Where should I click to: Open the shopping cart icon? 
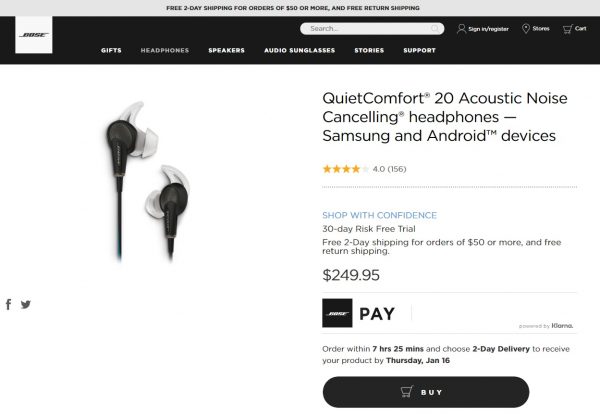[567, 29]
